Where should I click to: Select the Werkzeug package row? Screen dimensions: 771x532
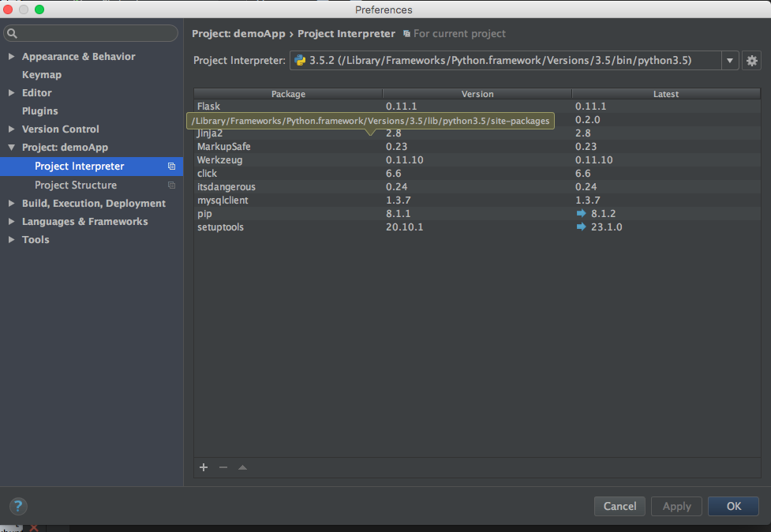(477, 159)
